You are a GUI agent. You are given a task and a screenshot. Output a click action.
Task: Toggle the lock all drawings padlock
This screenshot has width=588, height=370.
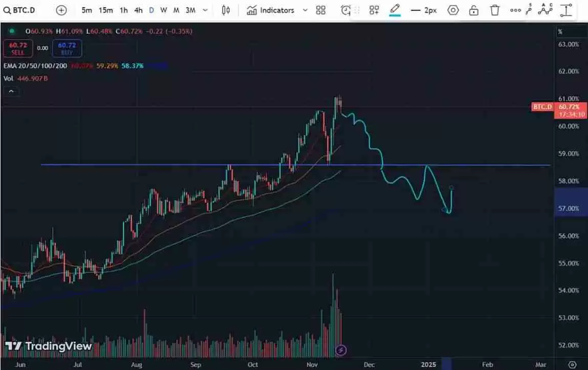pyautogui.click(x=474, y=10)
